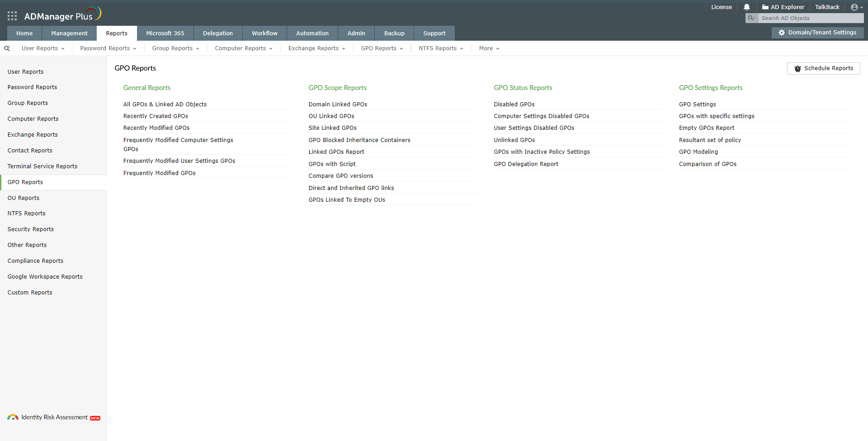Click the notifications bell icon
Image resolution: width=868 pixels, height=441 pixels.
point(746,7)
